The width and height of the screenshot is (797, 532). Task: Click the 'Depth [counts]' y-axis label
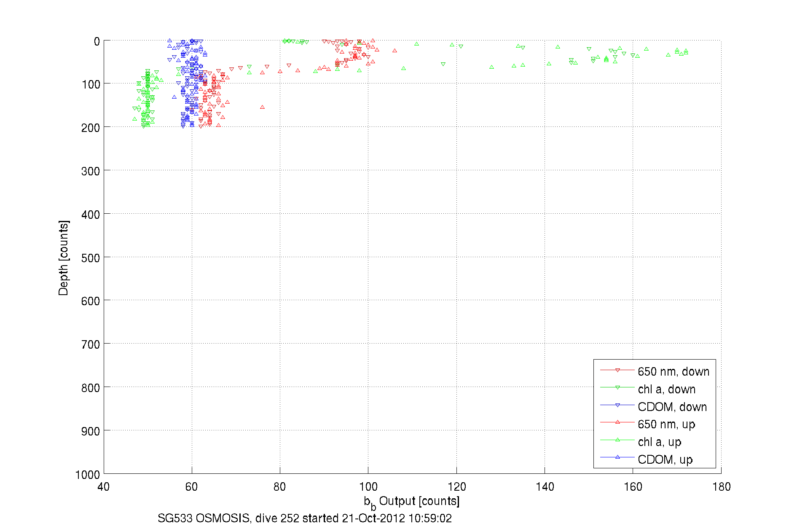tap(63, 258)
